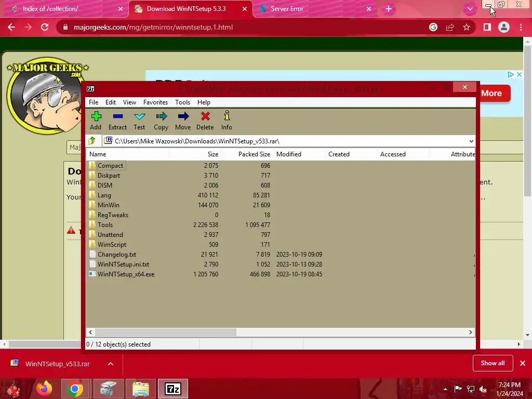Sort by the Name column header
The height and width of the screenshot is (399, 532).
[x=127, y=154]
